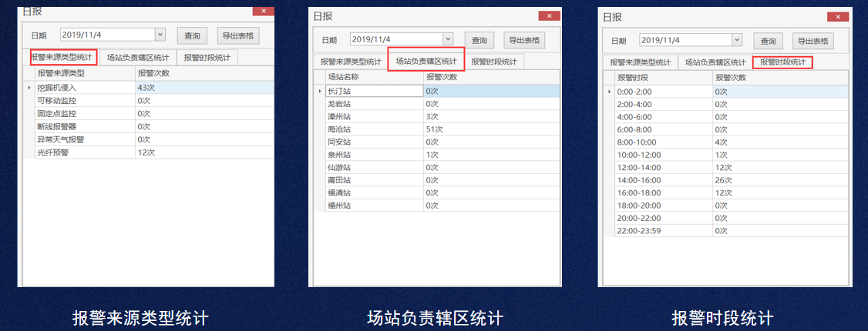This screenshot has width=868, height=331.
Task: Click the row arrow indicator beside 长汀站
Action: [319, 91]
